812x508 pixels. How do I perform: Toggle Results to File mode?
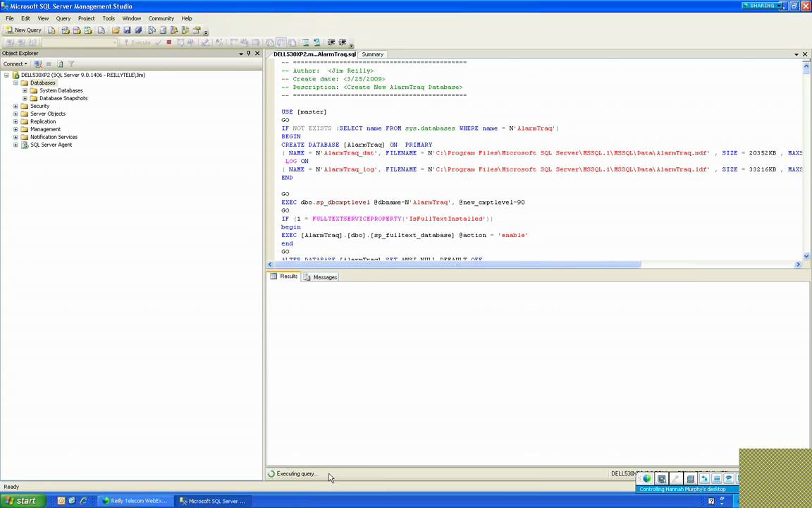[292, 42]
